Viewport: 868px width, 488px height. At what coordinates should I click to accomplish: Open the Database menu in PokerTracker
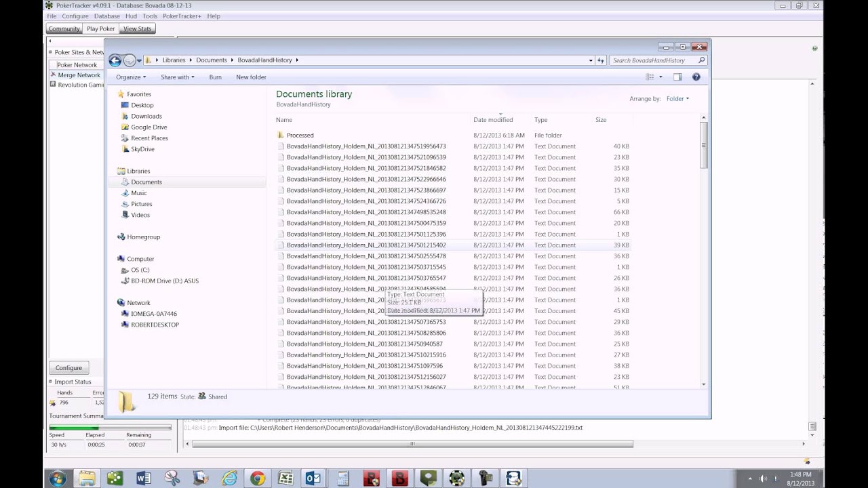pyautogui.click(x=107, y=16)
